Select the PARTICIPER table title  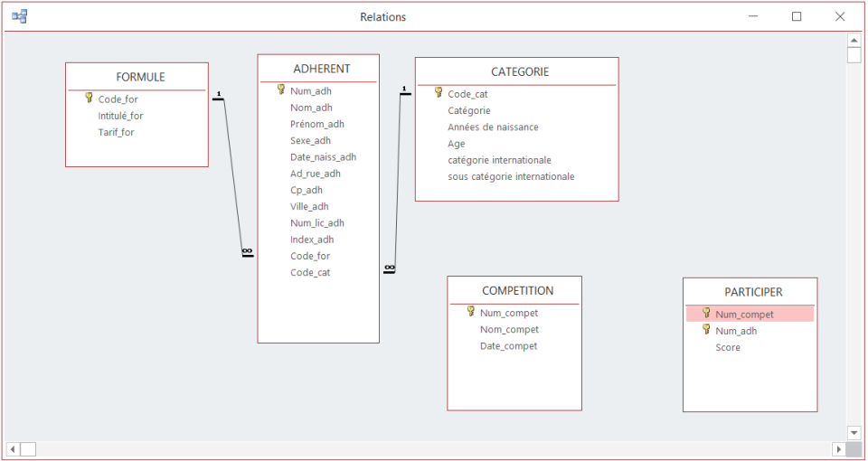(753, 292)
